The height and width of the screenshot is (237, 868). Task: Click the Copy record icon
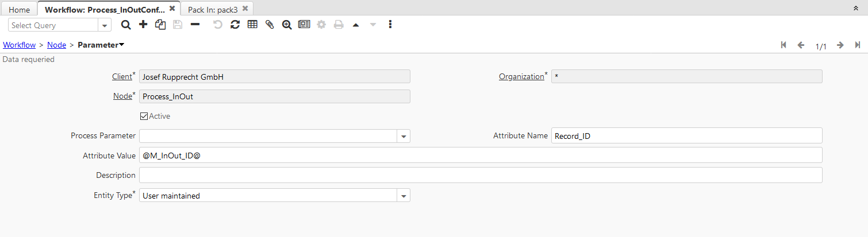[160, 25]
